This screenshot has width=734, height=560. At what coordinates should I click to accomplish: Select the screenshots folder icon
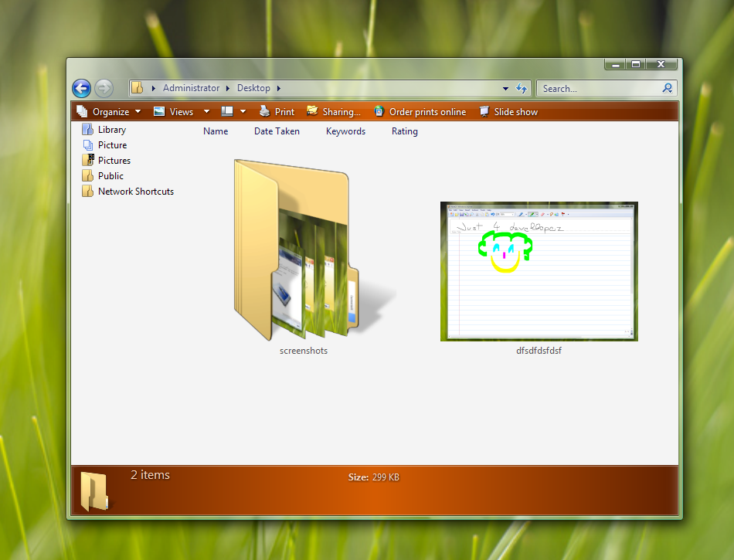[x=304, y=251]
